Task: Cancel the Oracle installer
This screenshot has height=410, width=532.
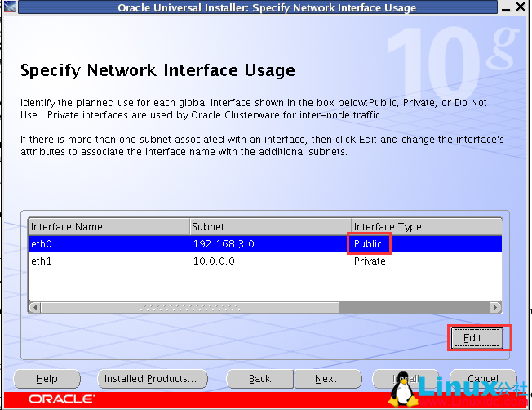Action: (483, 378)
